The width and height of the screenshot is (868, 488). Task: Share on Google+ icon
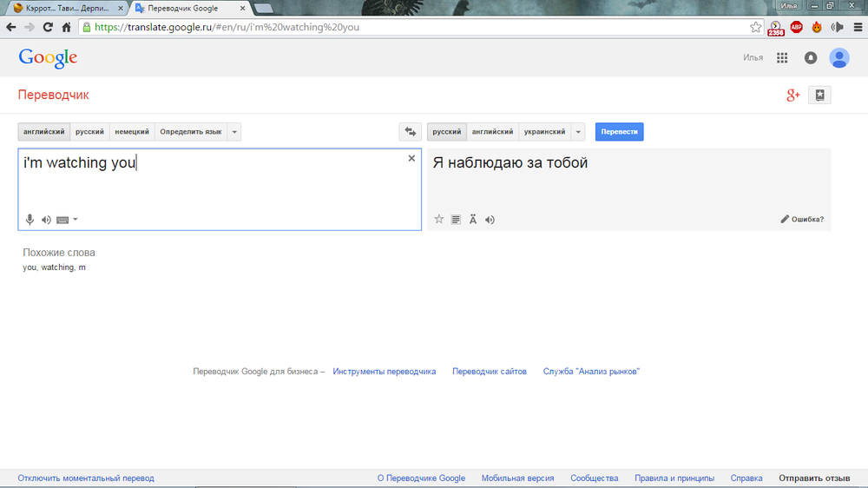click(x=793, y=96)
